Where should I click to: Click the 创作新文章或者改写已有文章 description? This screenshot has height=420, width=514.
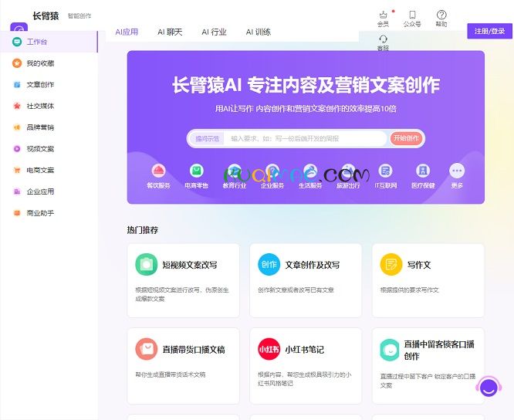coord(296,290)
